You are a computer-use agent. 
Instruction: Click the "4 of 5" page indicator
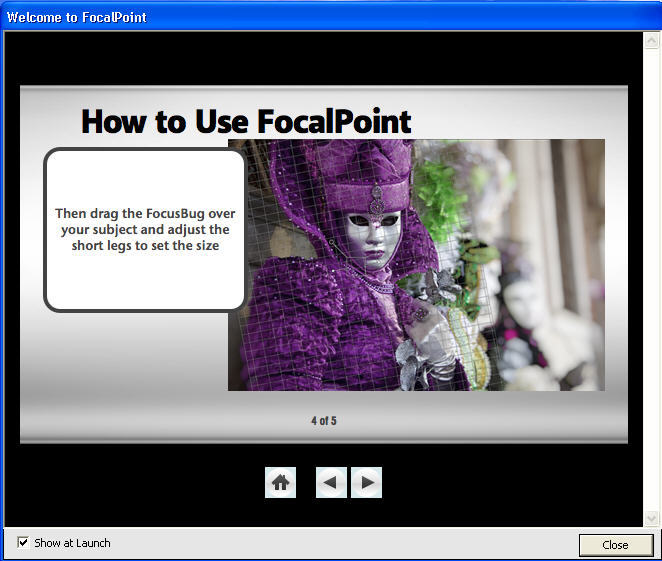pos(323,421)
